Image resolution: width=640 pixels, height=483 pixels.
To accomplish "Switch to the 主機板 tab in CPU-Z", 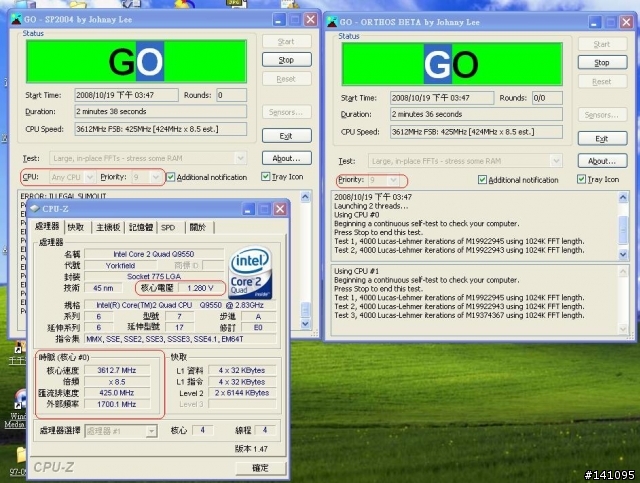I will [x=108, y=227].
